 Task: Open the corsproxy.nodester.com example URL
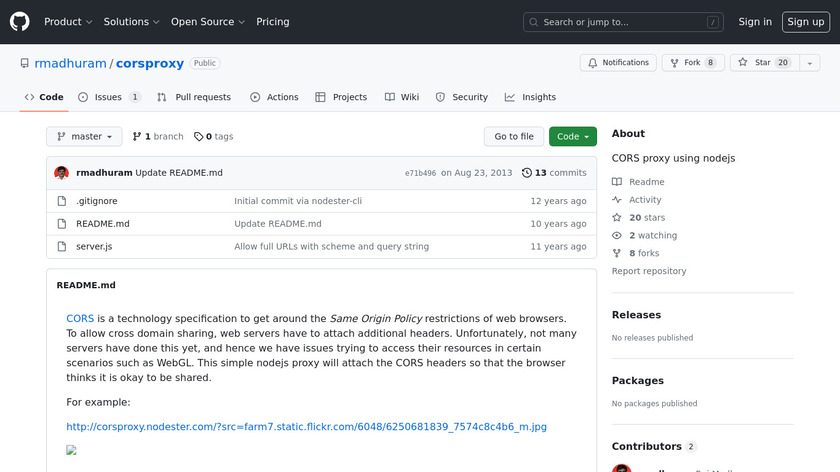[306, 427]
